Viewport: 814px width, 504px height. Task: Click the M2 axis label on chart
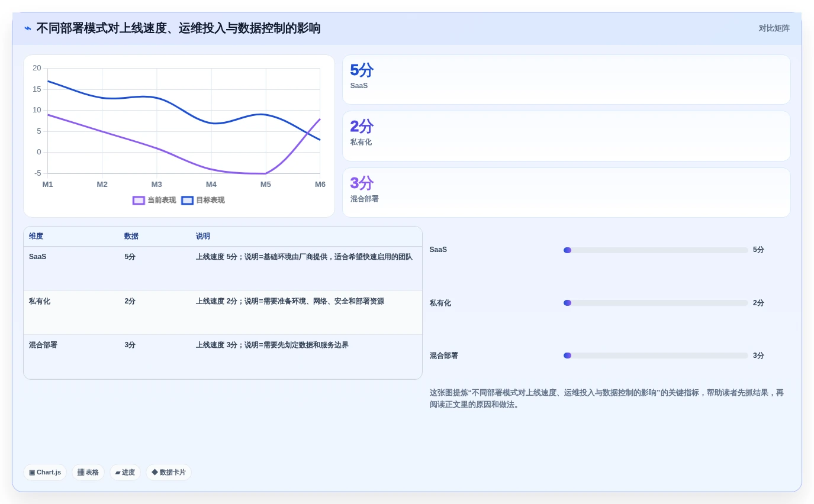click(102, 184)
